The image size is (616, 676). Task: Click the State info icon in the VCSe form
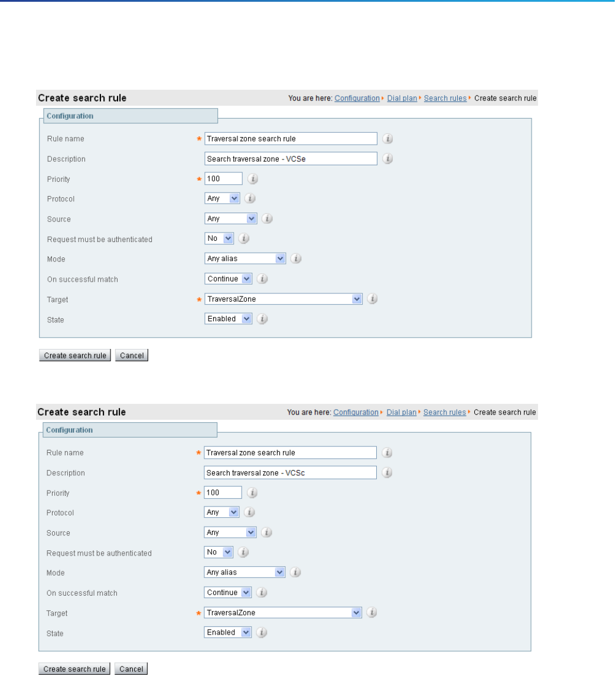click(262, 319)
